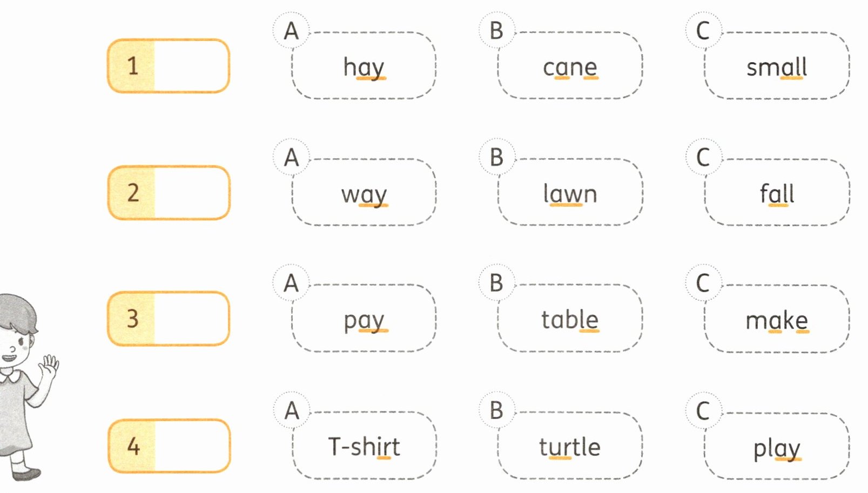Pick the word "fall"

(776, 193)
